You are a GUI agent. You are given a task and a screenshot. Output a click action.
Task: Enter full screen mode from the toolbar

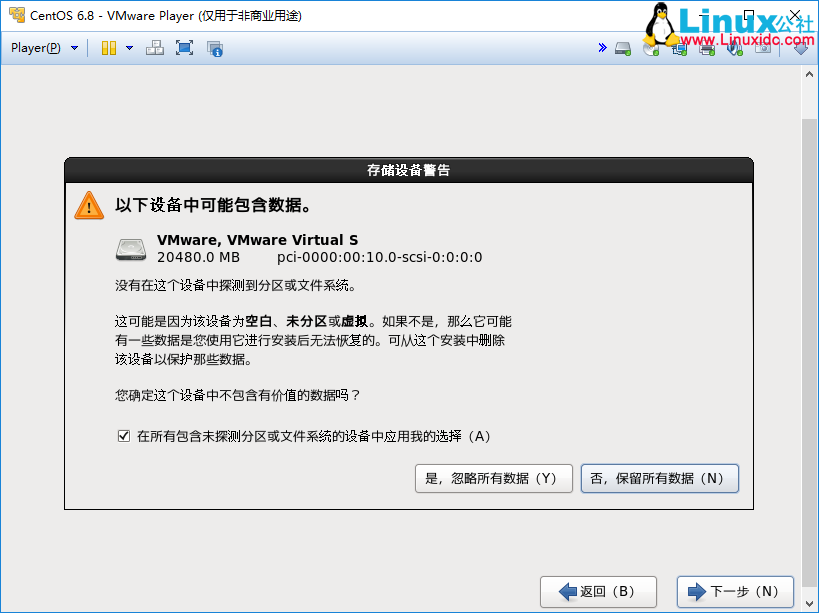[x=184, y=47]
